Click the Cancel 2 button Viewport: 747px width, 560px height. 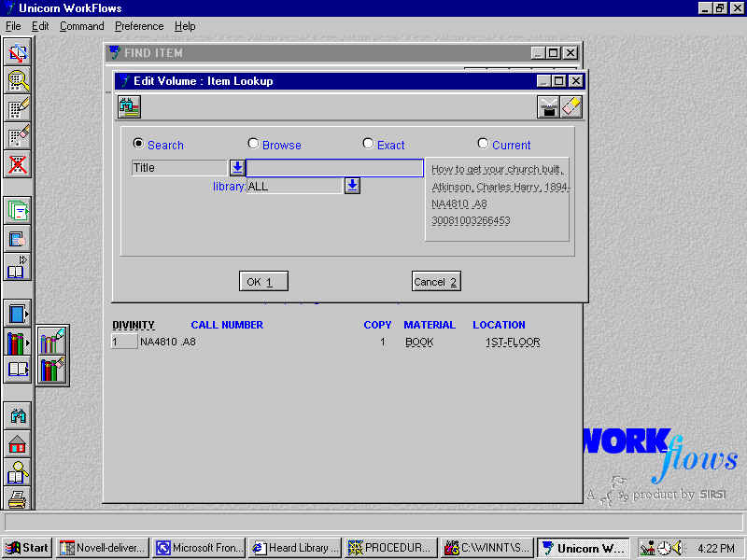click(436, 282)
